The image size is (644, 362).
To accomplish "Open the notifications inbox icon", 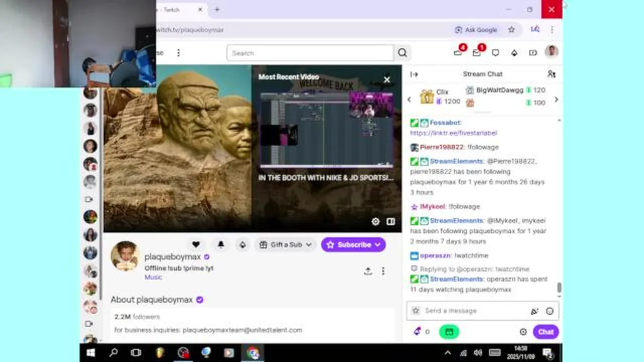I will (x=476, y=52).
